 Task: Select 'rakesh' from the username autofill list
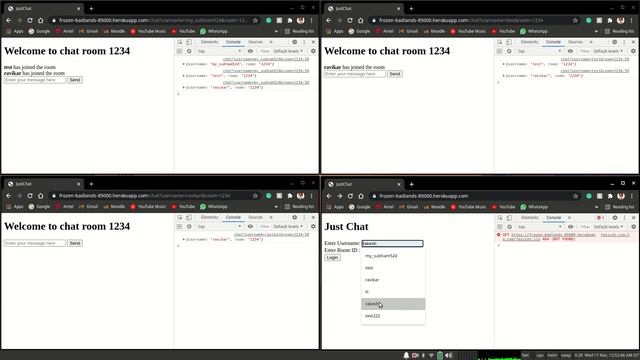pyautogui.click(x=393, y=304)
